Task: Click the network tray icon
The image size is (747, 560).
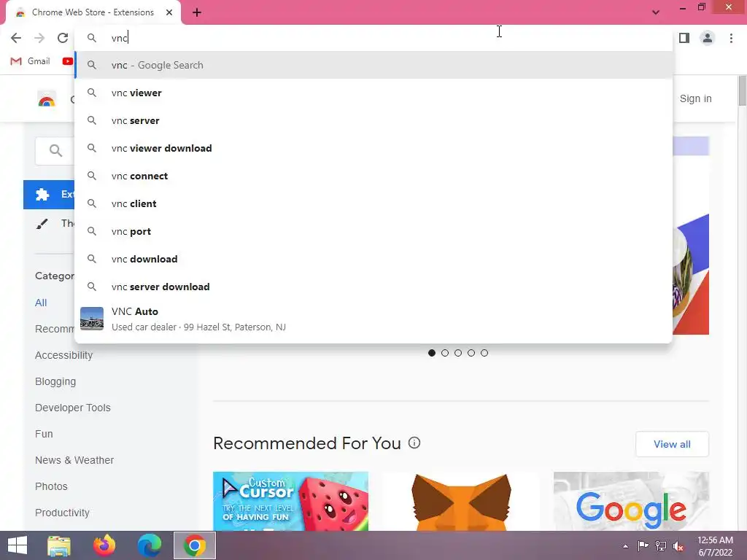Action: point(661,546)
